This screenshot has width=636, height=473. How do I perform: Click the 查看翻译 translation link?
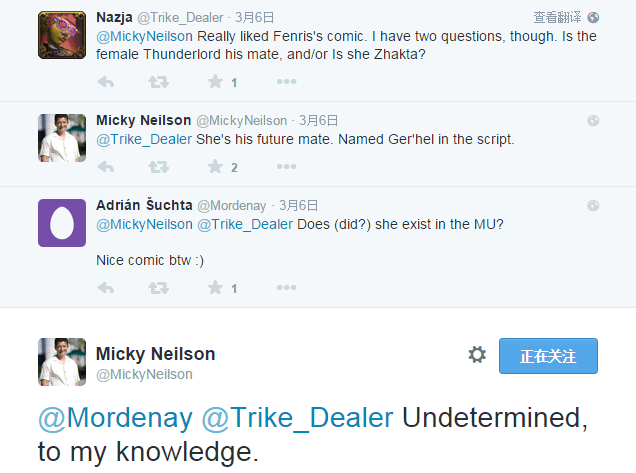click(x=557, y=17)
